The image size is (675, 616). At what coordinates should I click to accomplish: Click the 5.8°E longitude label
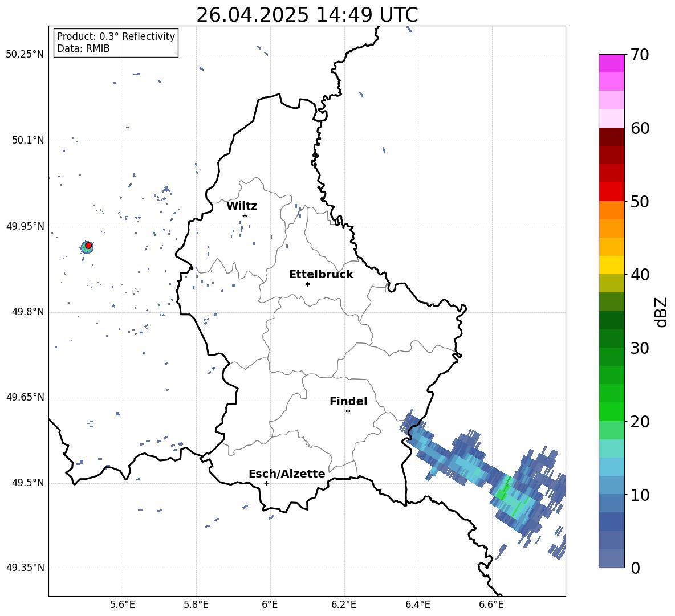tap(196, 605)
